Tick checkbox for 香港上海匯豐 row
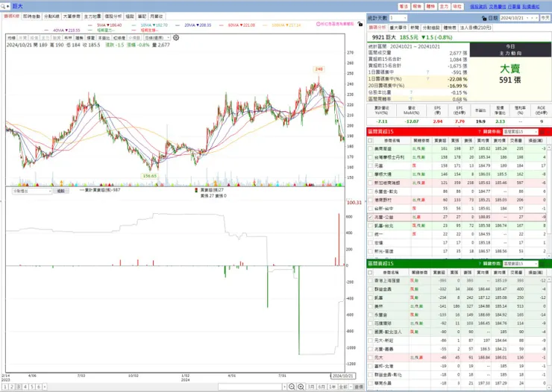 [x=370, y=280]
